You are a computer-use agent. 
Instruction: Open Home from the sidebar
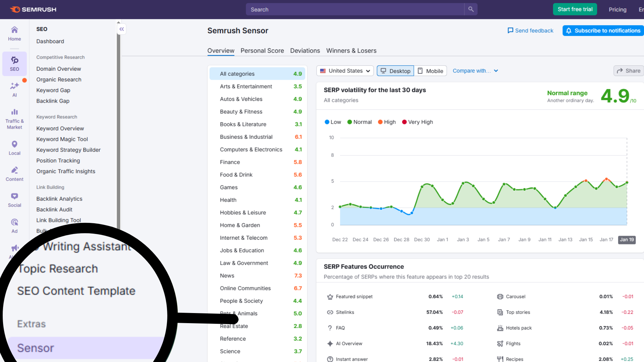click(14, 34)
